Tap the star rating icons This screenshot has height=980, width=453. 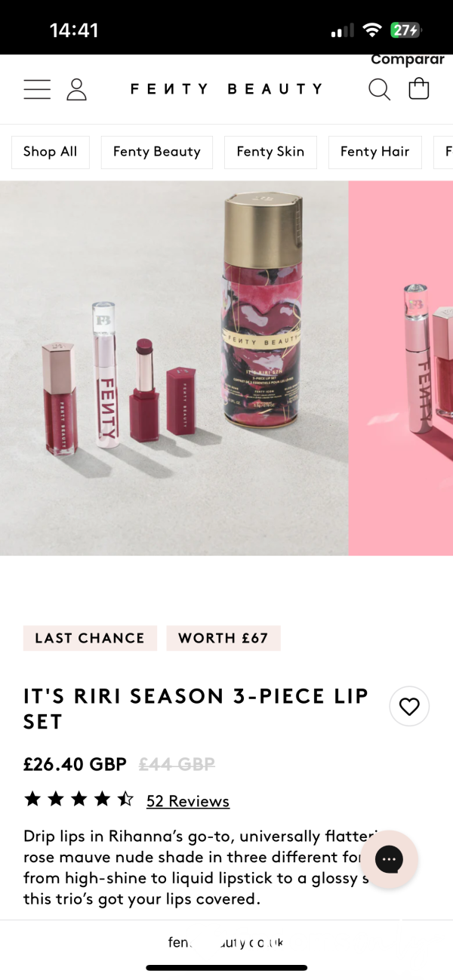click(x=79, y=799)
